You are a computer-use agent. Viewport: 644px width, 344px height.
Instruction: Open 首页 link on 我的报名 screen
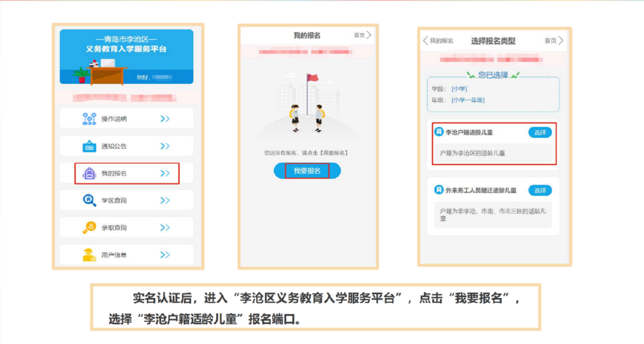363,35
